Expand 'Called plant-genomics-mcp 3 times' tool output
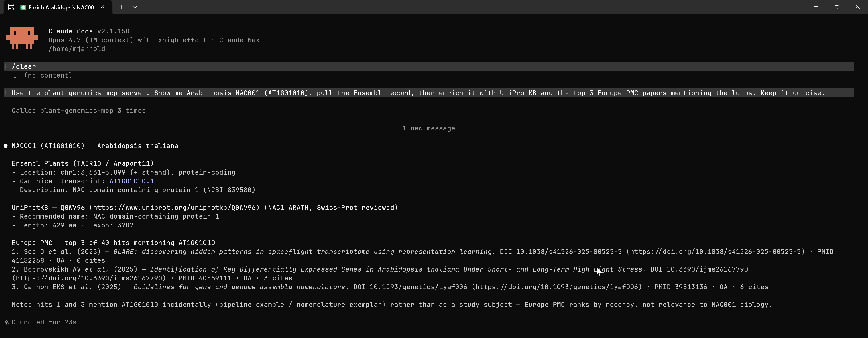The image size is (868, 338). [79, 111]
